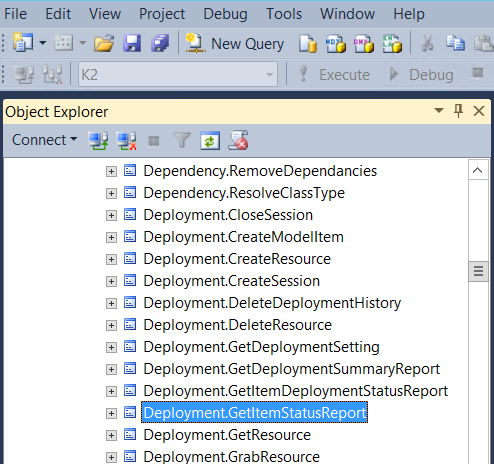Click the Filter funnel icon in Object Explorer

pyautogui.click(x=182, y=140)
